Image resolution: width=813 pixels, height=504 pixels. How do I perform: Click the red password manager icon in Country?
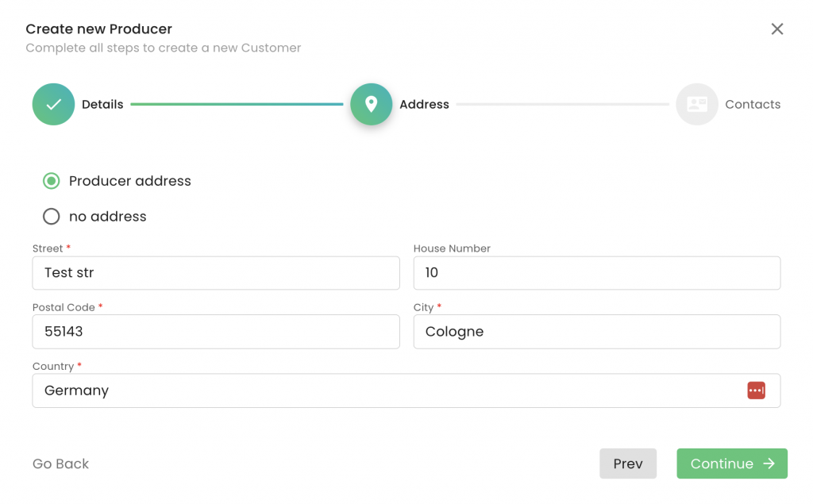tap(755, 391)
